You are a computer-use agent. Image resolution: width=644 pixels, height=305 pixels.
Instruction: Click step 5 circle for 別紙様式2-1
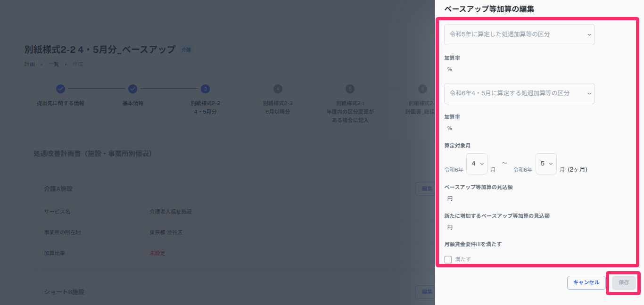[350, 89]
